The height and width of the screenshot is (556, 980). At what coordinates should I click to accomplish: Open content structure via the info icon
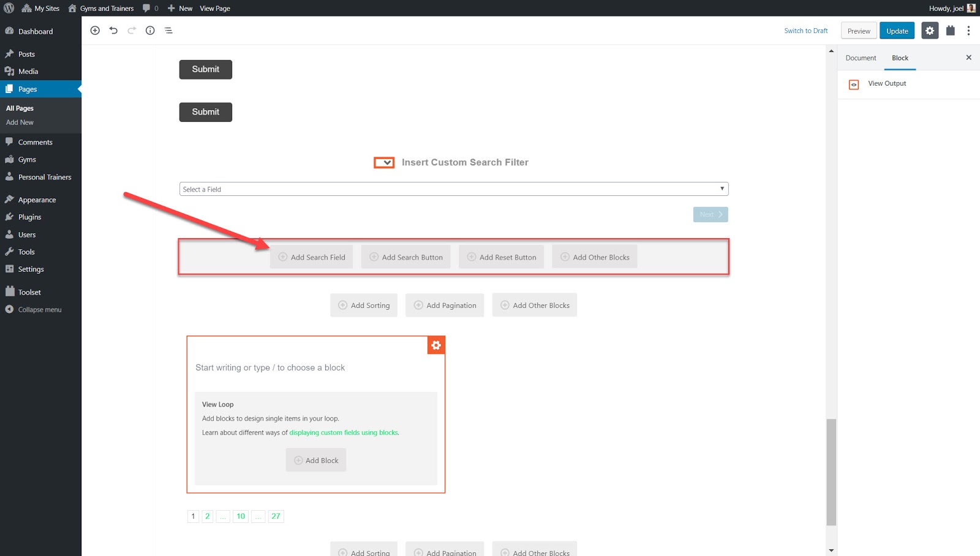point(149,30)
